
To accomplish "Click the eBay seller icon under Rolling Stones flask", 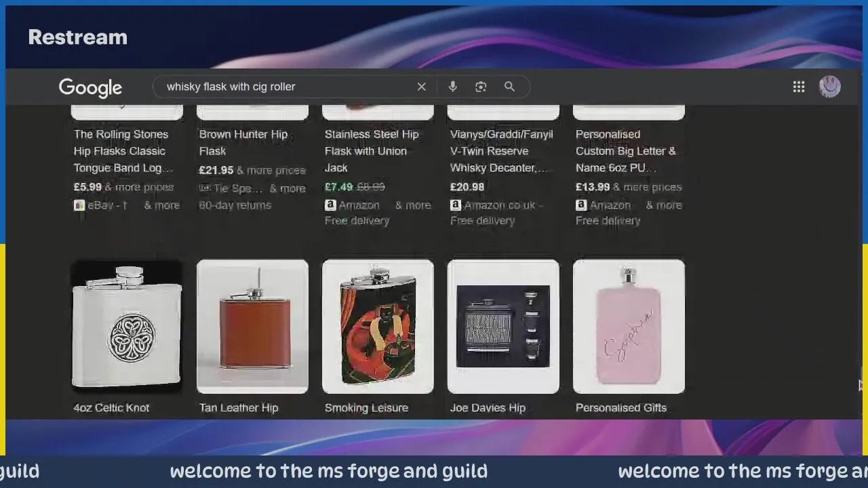I will click(79, 205).
